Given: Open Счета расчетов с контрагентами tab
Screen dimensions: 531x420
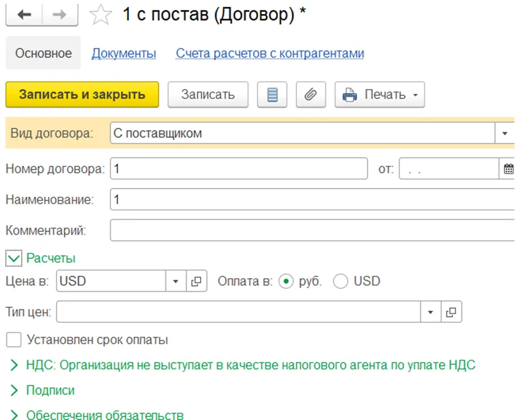Looking at the screenshot, I should [270, 53].
